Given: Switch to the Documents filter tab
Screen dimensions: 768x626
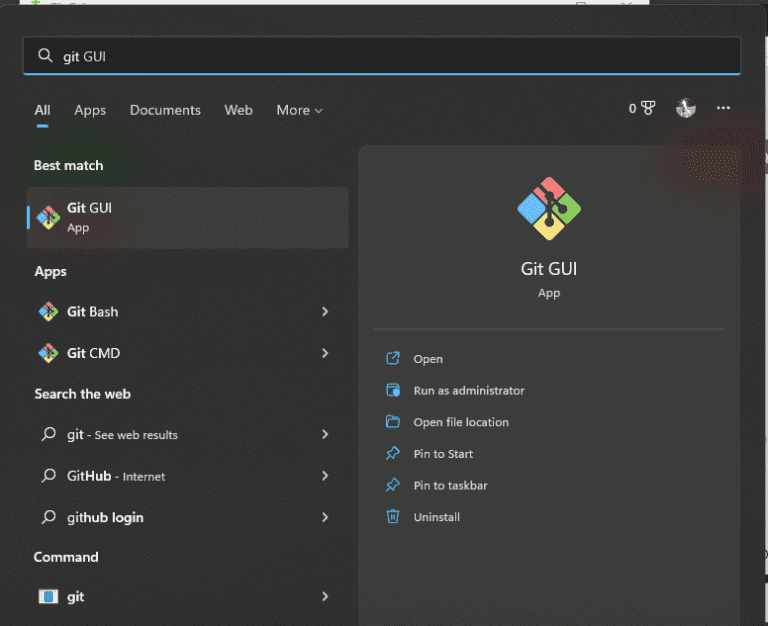Looking at the screenshot, I should click(165, 110).
